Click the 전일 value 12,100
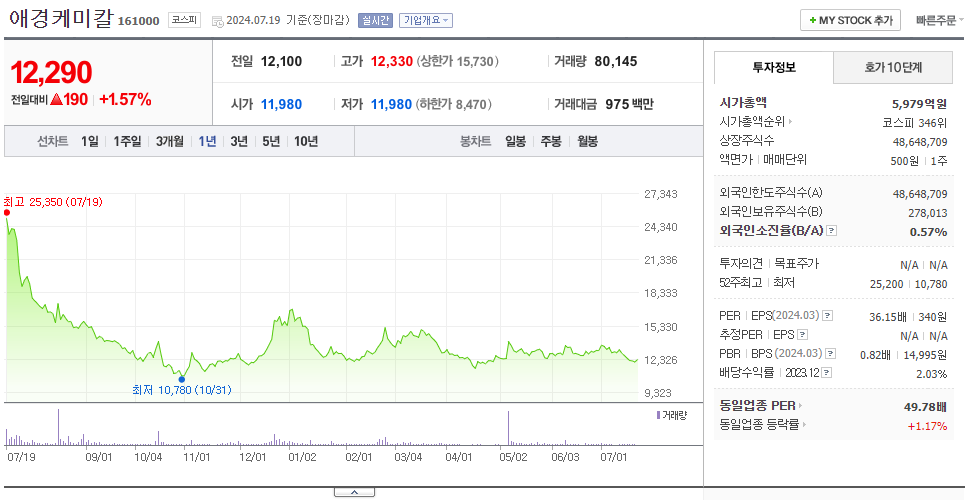The width and height of the screenshot is (968, 500). [x=282, y=62]
